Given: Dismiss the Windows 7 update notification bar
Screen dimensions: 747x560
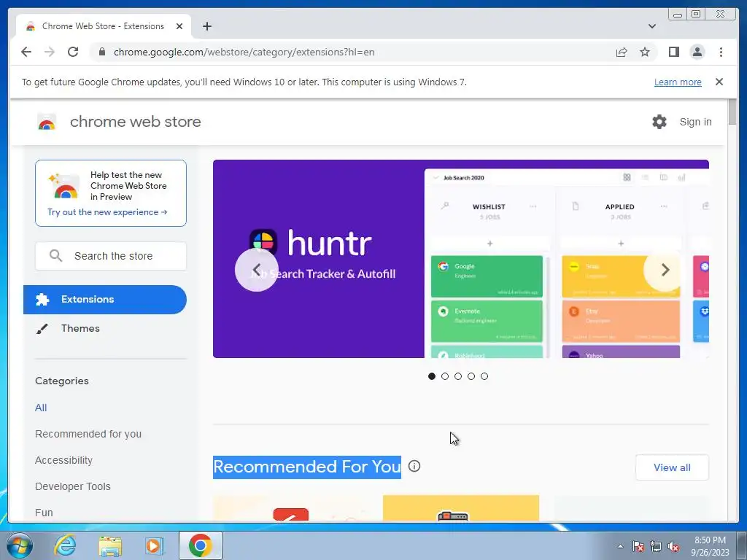Looking at the screenshot, I should (719, 82).
